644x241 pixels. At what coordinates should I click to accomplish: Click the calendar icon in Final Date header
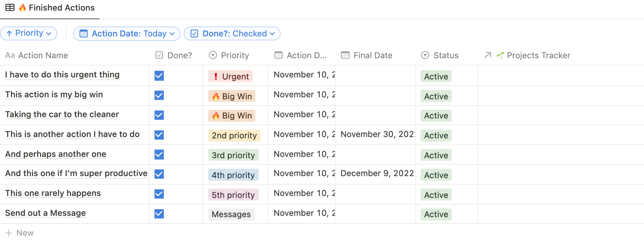tap(345, 55)
